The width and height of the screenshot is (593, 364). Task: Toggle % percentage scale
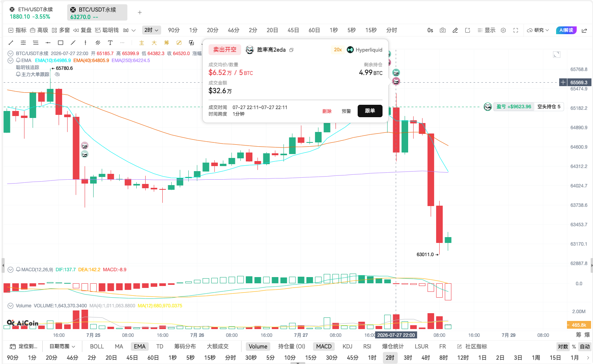pos(574,347)
